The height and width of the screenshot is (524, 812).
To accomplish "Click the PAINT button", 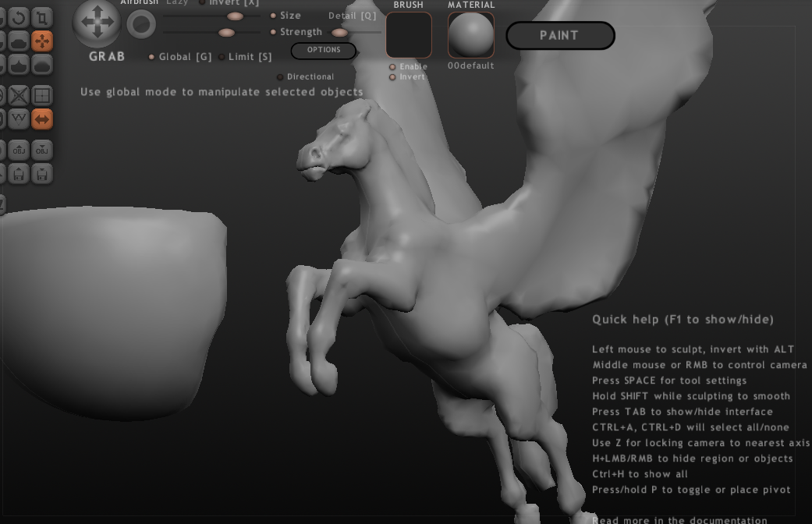I will [560, 36].
